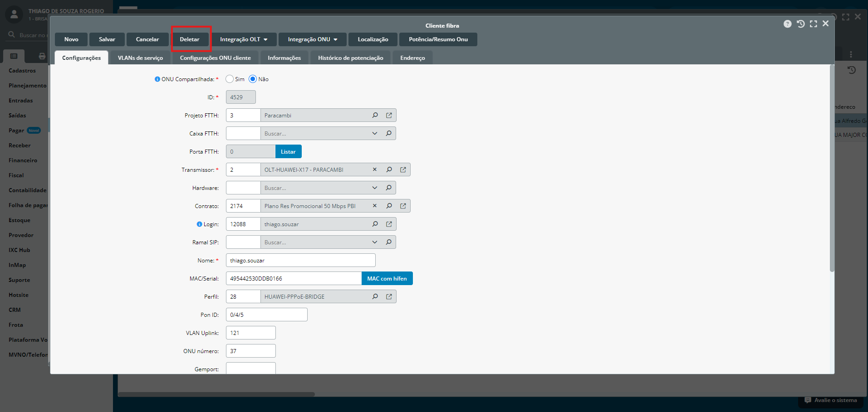Clear the Contrato field with X icon
Image resolution: width=868 pixels, height=412 pixels.
[375, 206]
